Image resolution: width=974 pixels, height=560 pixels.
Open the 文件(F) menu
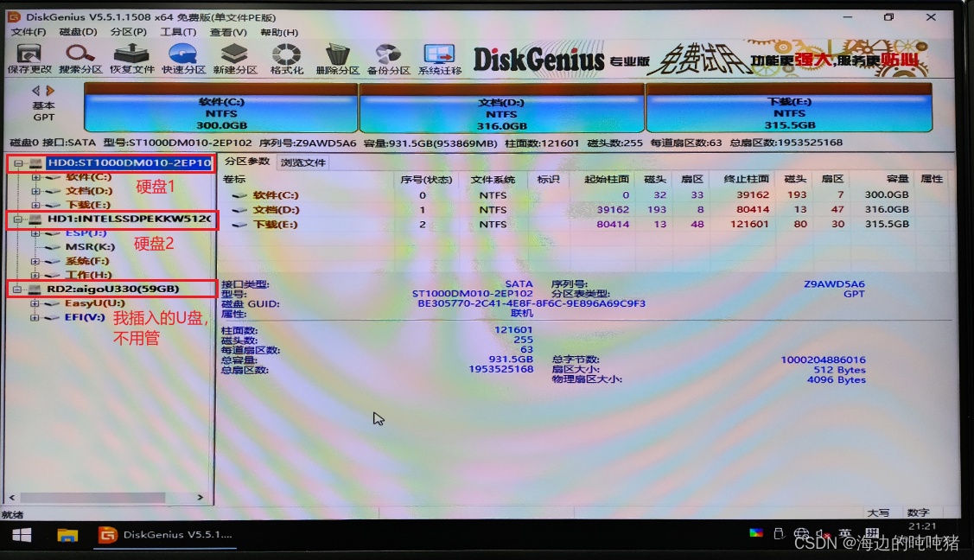(x=29, y=32)
